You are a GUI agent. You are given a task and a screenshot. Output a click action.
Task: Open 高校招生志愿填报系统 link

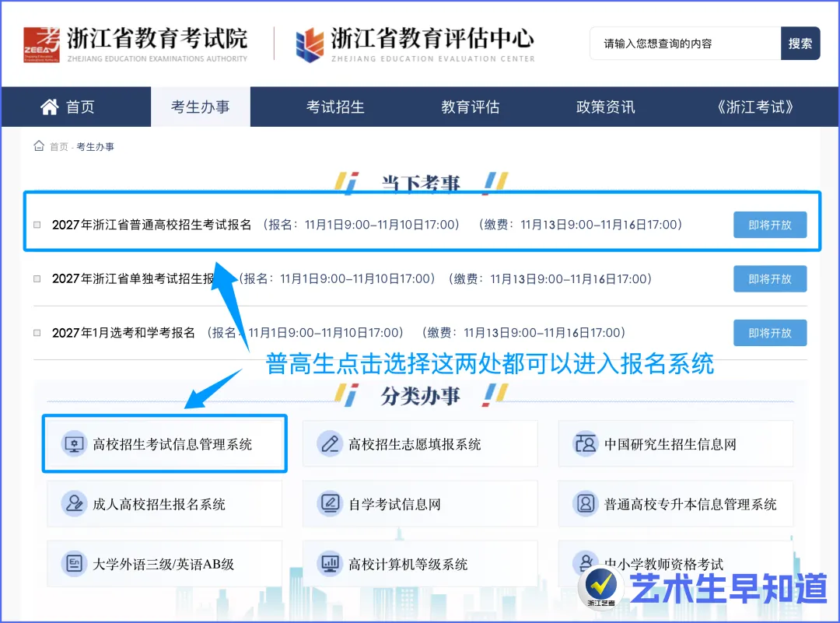point(420,444)
